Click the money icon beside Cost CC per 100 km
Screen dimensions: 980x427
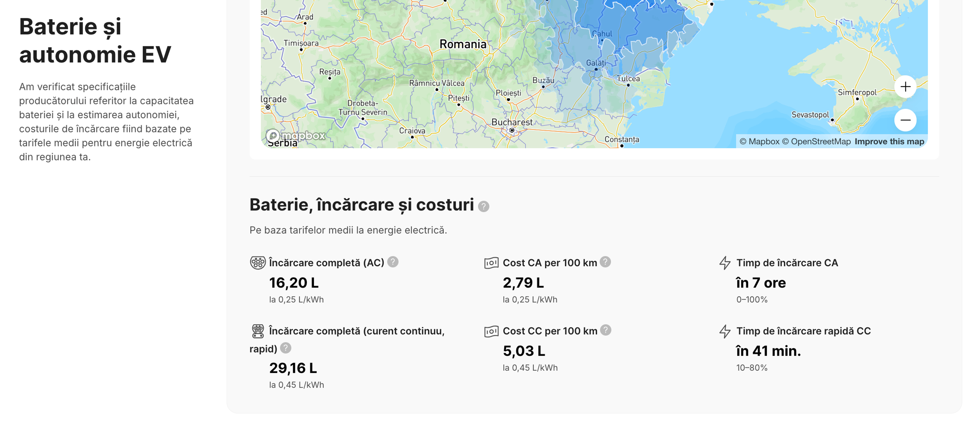(491, 331)
